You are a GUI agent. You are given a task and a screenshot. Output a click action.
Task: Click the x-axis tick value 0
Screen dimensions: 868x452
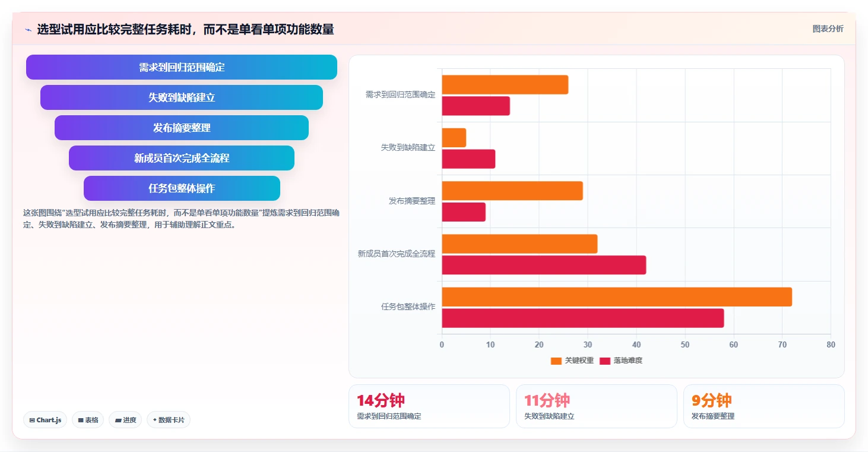442,344
